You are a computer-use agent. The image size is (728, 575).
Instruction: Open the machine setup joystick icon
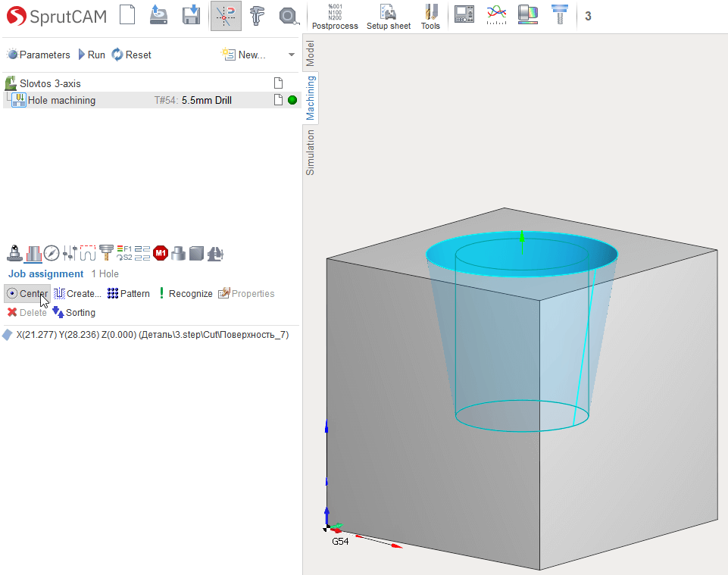coord(14,253)
